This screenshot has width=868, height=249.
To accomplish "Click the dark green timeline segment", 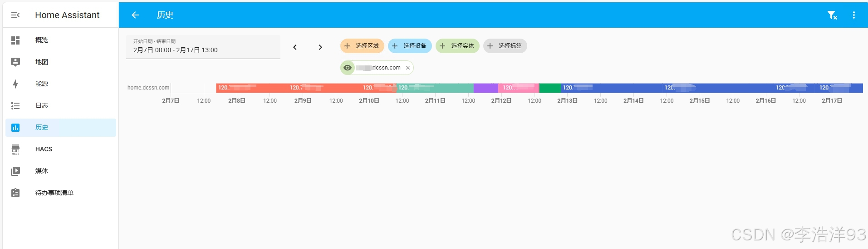I will 550,88.
